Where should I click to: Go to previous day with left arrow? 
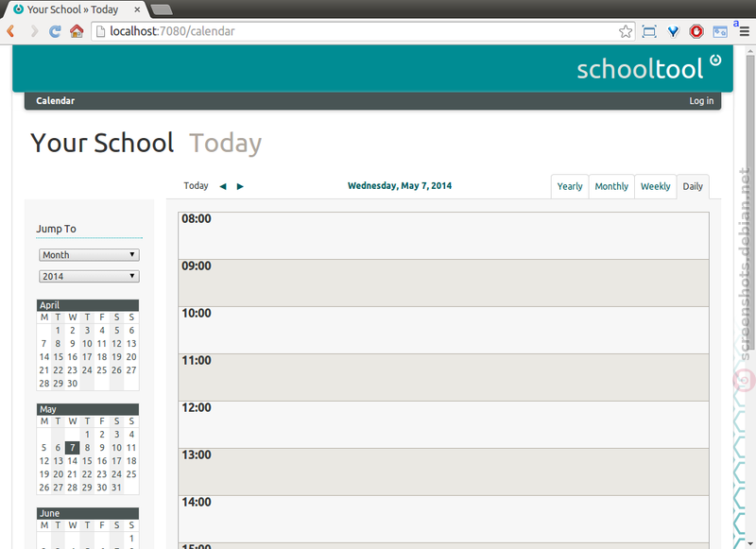223,186
